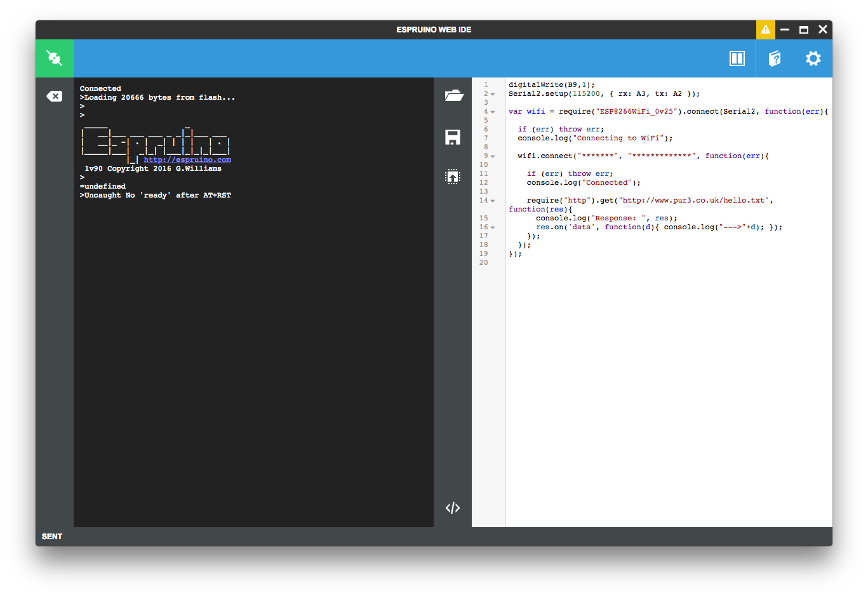868x597 pixels.
Task: Click 'Loading 20666 bytes from flash...' text
Action: coord(160,97)
